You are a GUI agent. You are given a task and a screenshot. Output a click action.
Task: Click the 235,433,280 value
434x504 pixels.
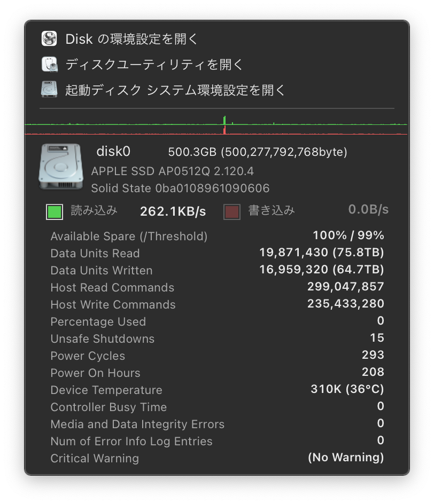pyautogui.click(x=346, y=303)
